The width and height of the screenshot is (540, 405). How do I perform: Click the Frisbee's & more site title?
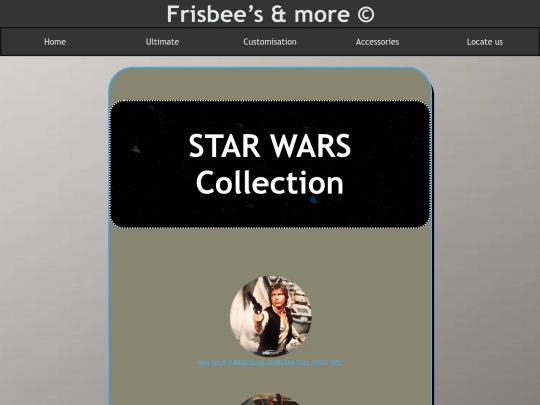pyautogui.click(x=258, y=14)
